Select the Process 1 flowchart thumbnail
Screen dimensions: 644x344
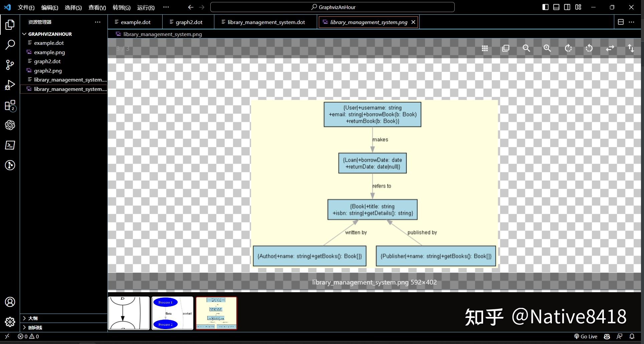click(x=172, y=313)
